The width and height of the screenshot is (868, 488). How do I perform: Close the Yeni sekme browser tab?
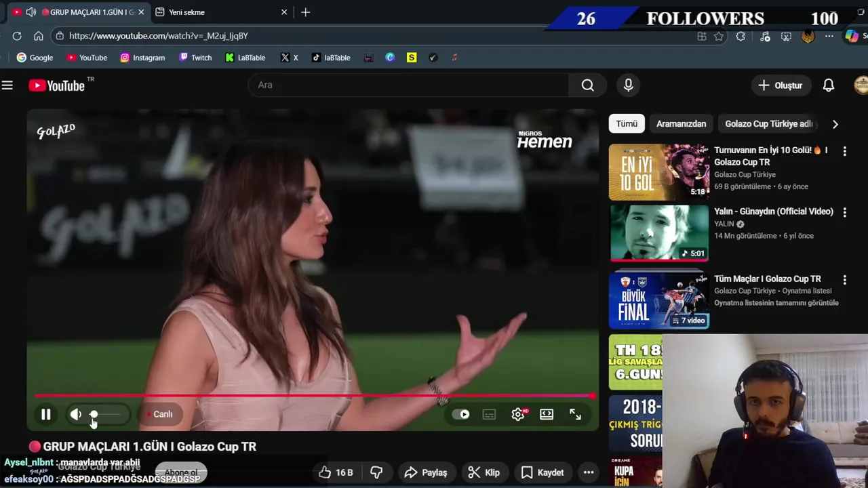click(x=284, y=12)
